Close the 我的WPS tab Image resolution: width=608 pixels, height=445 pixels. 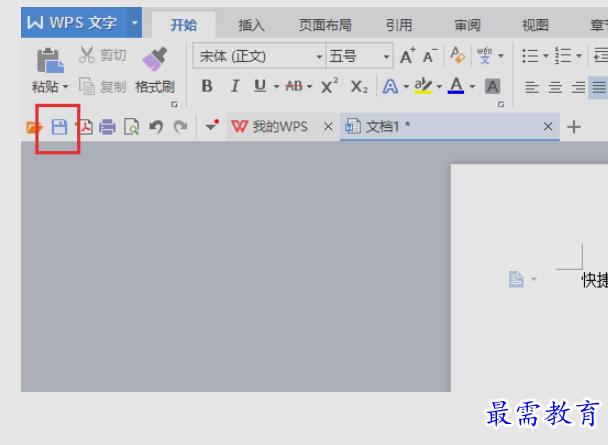click(328, 126)
